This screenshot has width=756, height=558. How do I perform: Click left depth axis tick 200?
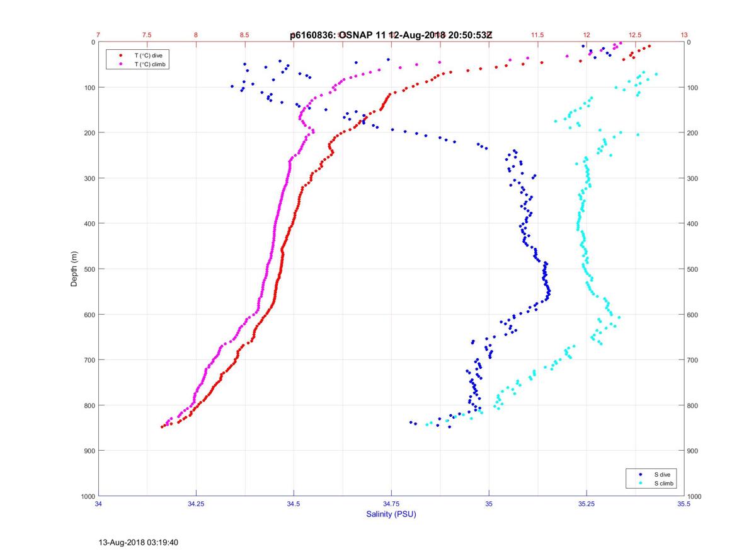tap(89, 133)
